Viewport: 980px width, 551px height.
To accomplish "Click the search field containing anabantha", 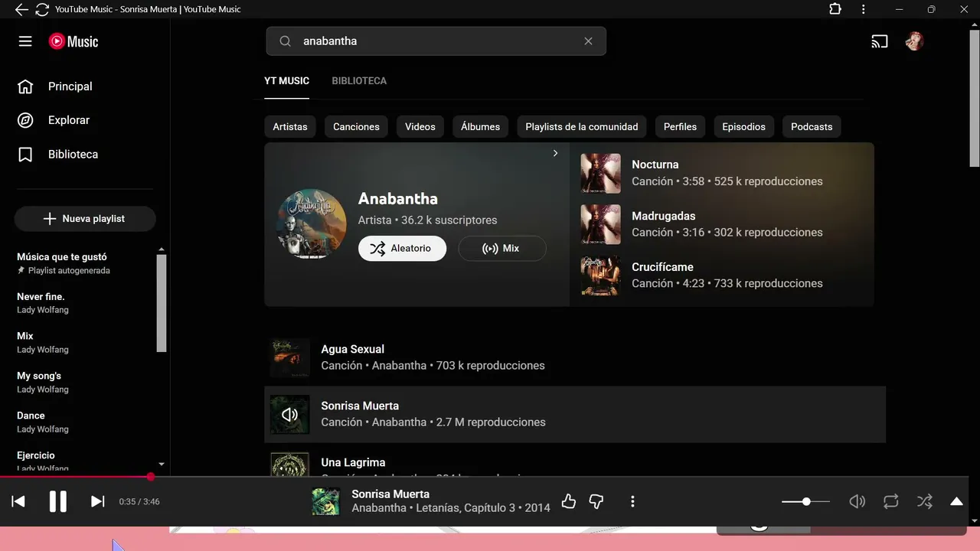I will 436,41.
